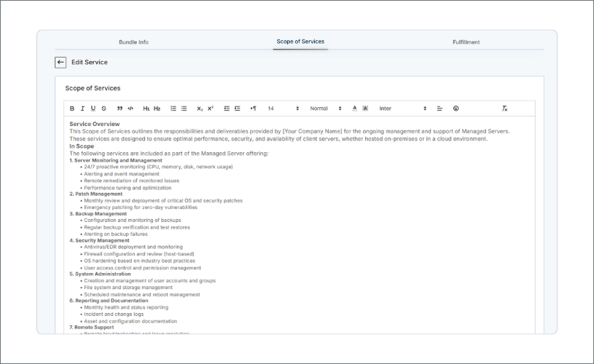The width and height of the screenshot is (594, 364).
Task: Apply blockquote formatting
Action: click(x=120, y=108)
